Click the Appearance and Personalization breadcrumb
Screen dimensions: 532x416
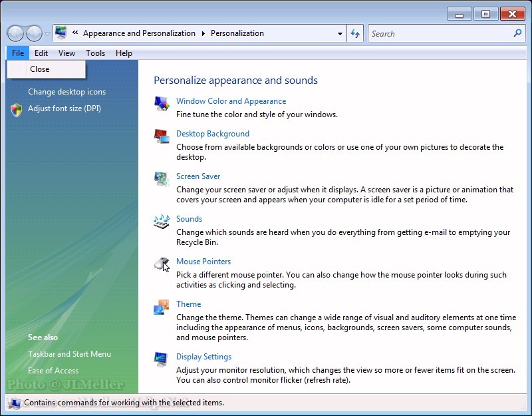(139, 33)
